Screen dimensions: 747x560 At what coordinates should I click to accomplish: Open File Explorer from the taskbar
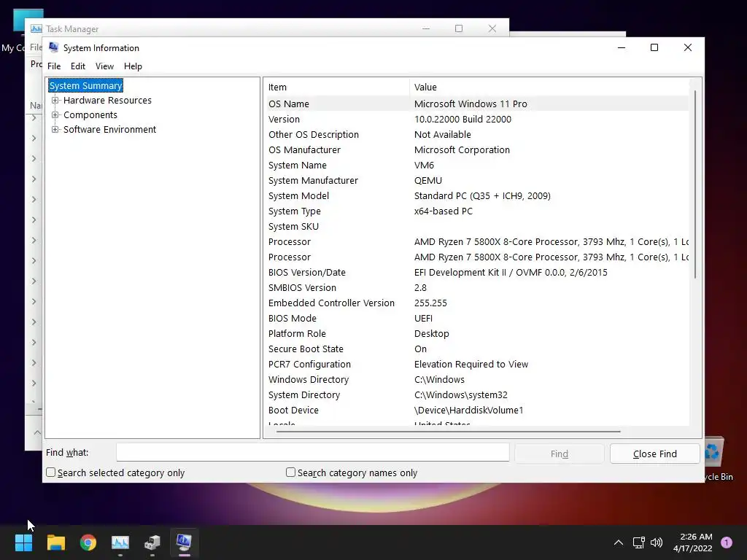click(x=55, y=542)
